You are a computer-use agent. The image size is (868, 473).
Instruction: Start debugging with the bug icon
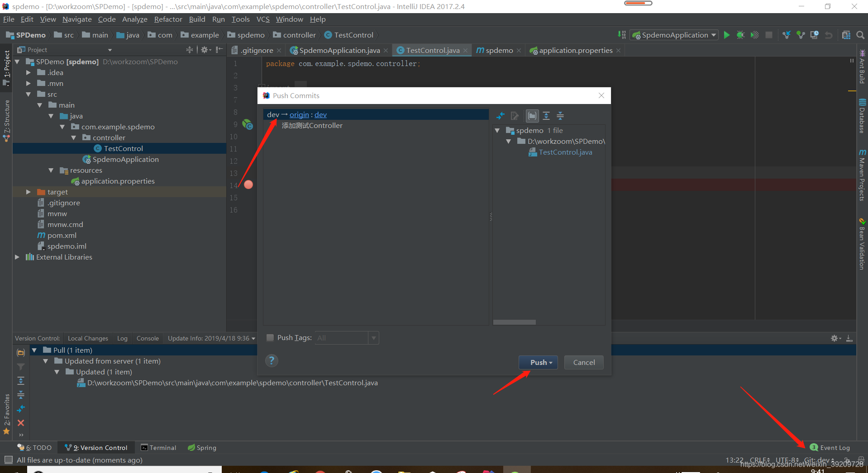740,35
